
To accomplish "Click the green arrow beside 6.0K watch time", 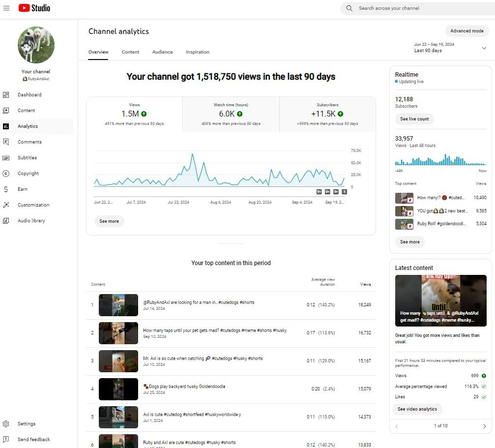I will tap(239, 114).
